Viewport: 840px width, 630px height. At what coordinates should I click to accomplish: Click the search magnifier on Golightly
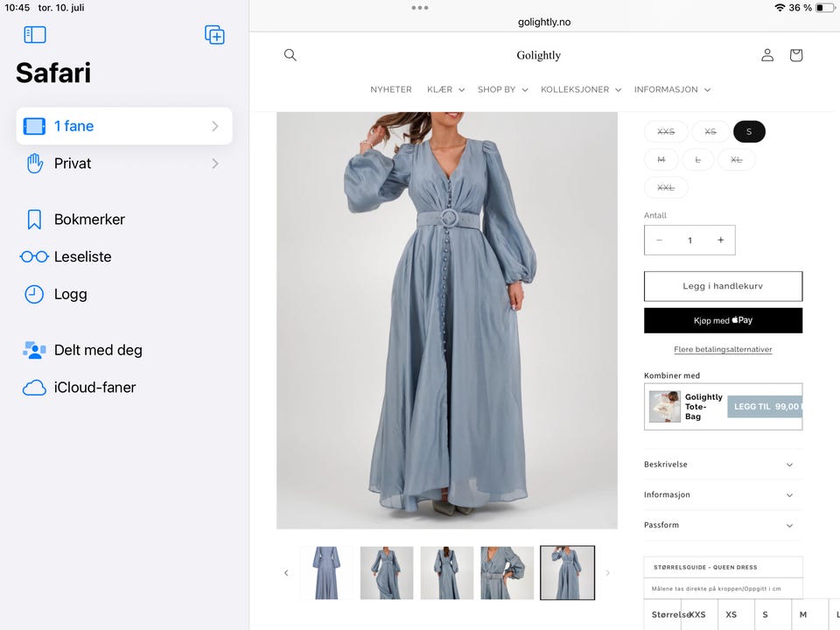(x=290, y=54)
